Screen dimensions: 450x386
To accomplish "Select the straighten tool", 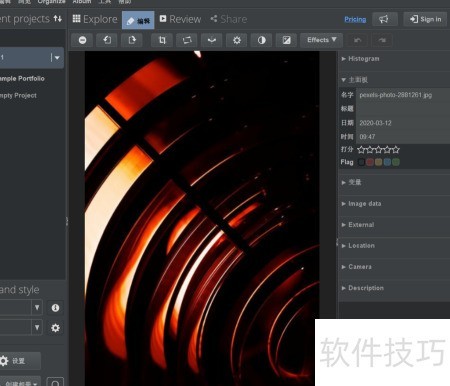I will click(x=187, y=40).
